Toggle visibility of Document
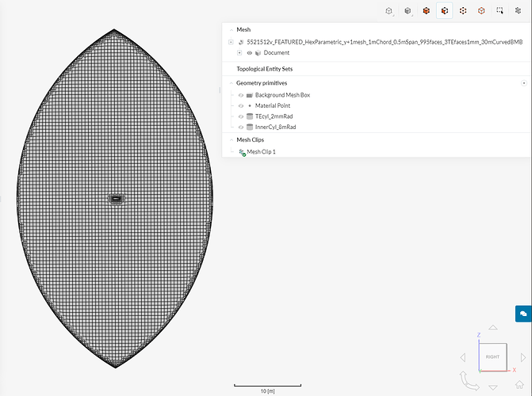The width and height of the screenshot is (532, 396). pyautogui.click(x=250, y=53)
